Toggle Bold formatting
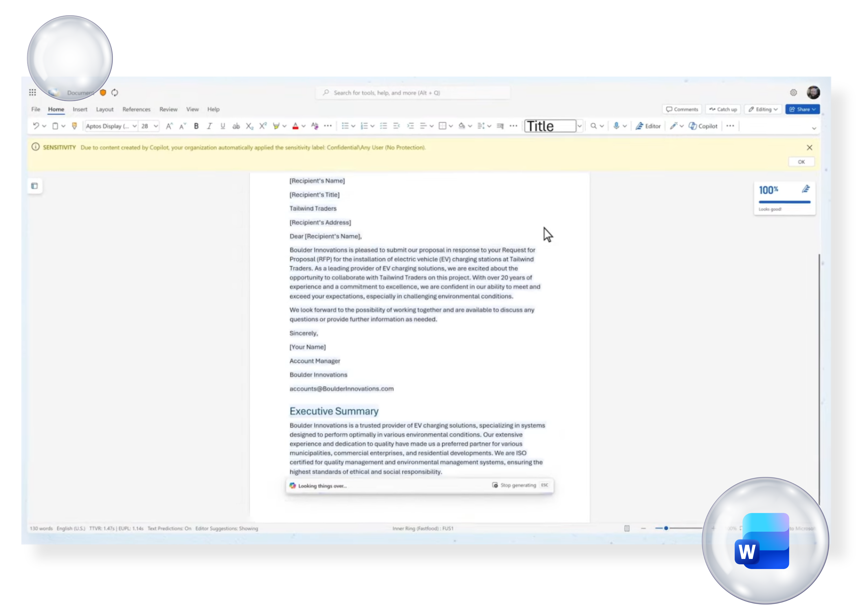868x613 pixels. click(x=196, y=126)
